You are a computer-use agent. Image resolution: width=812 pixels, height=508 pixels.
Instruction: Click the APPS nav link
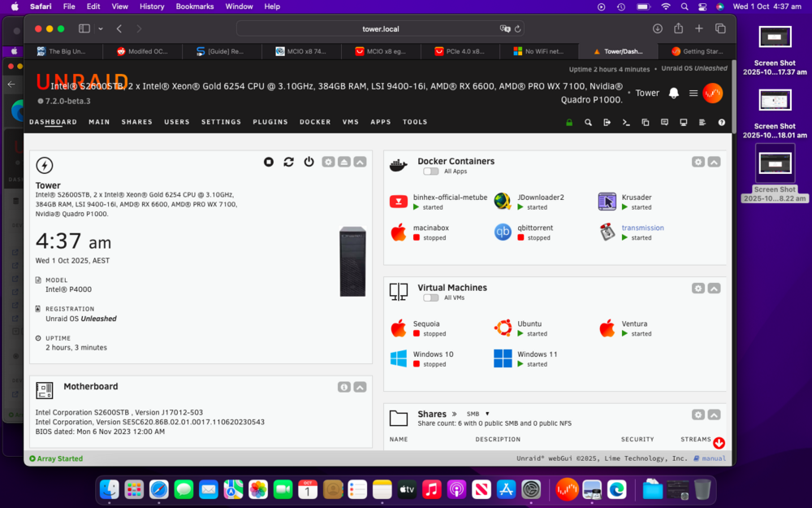click(381, 122)
